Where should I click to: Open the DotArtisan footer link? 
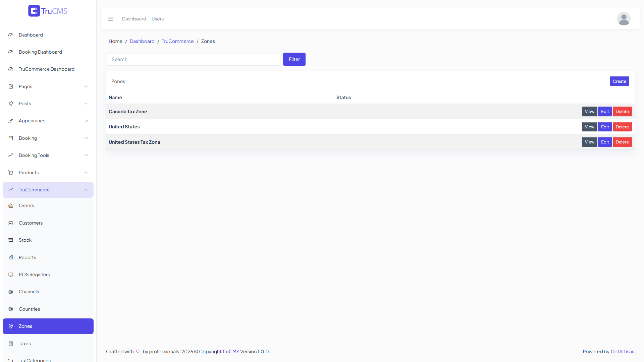pos(623,352)
